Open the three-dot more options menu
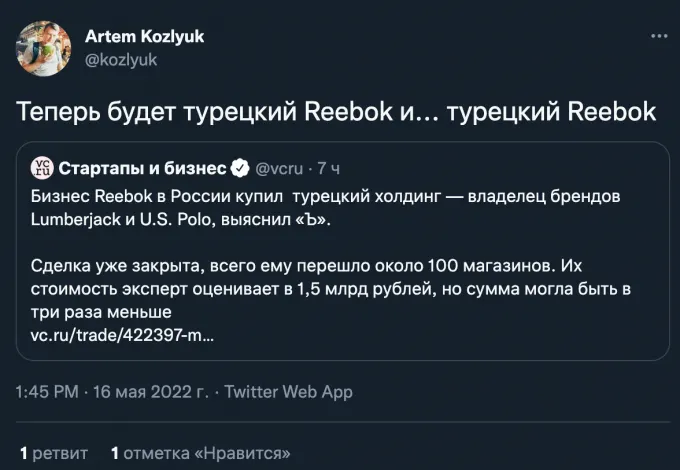 click(658, 36)
